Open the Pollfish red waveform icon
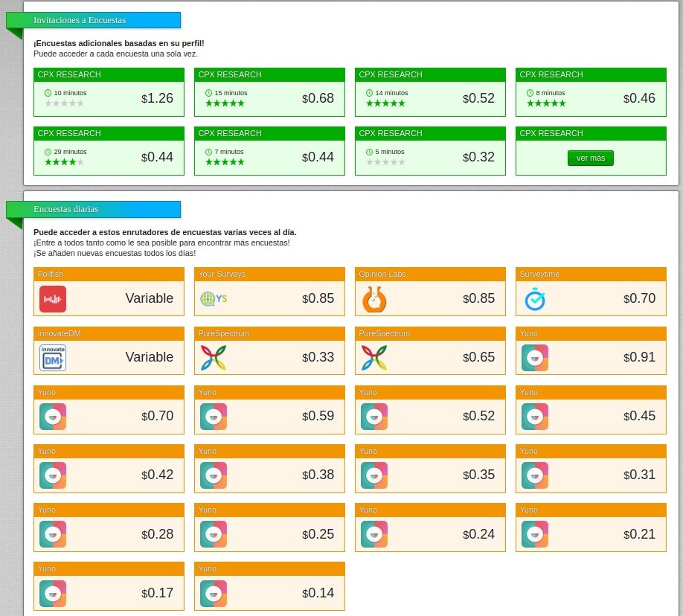683x616 pixels. coord(53,299)
